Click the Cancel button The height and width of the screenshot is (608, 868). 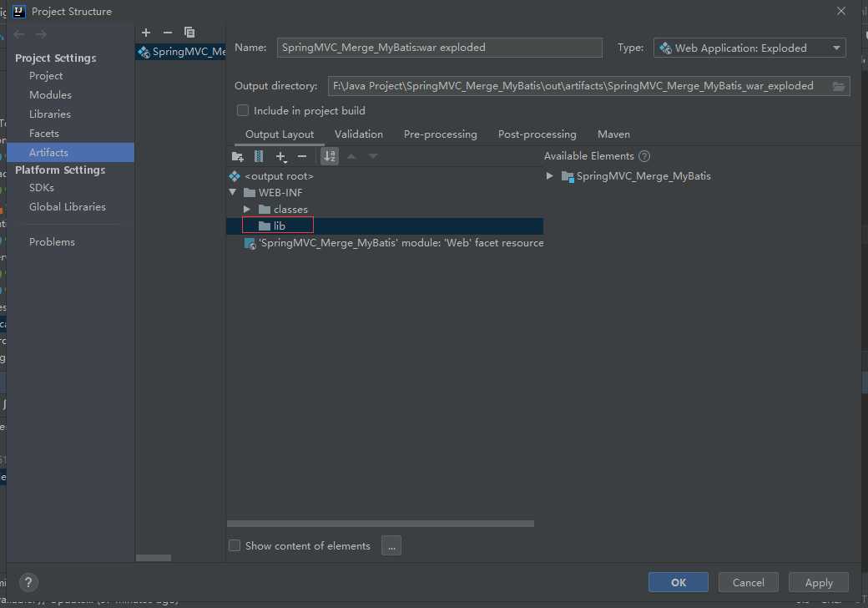tap(749, 583)
